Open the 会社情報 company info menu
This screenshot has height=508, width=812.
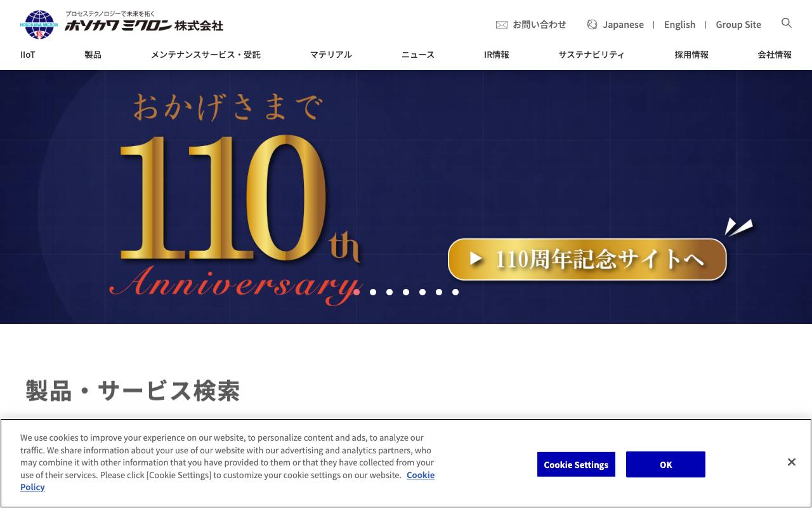click(x=774, y=55)
